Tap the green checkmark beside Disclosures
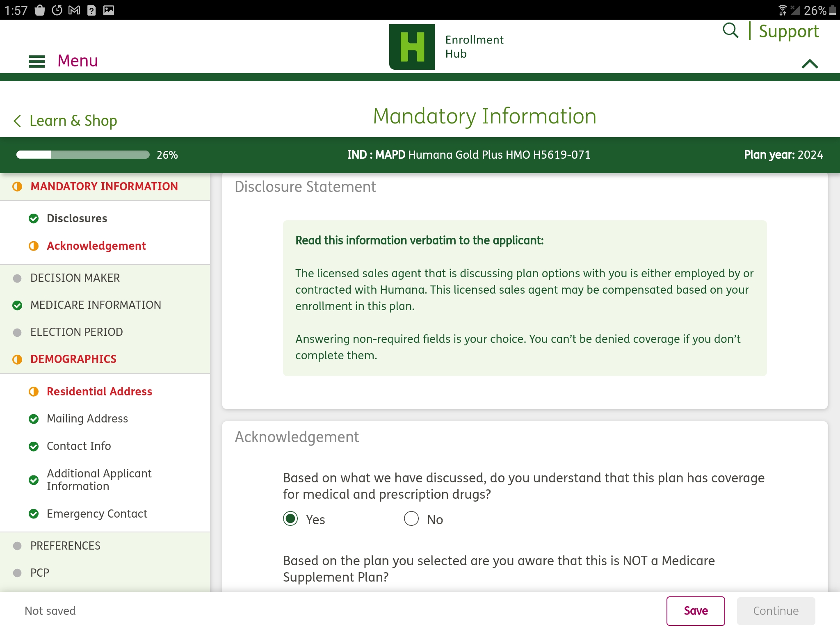The width and height of the screenshot is (840, 630). (x=34, y=219)
